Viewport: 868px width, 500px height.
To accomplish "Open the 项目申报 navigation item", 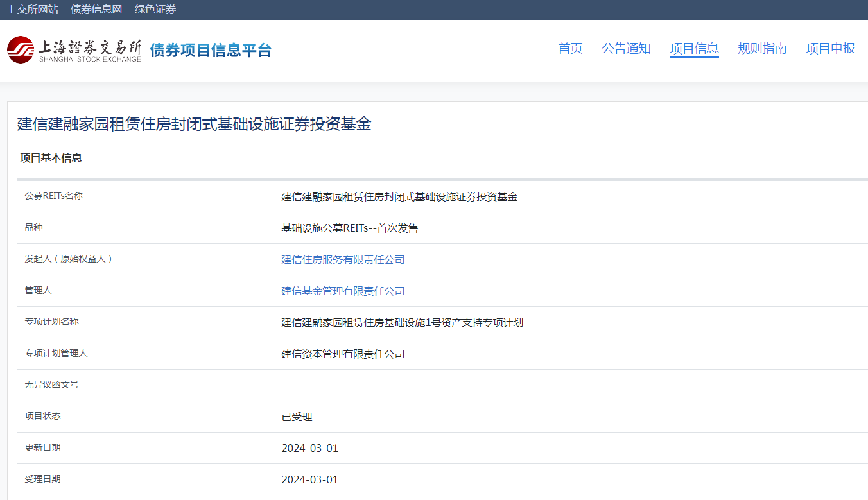I will click(x=830, y=49).
